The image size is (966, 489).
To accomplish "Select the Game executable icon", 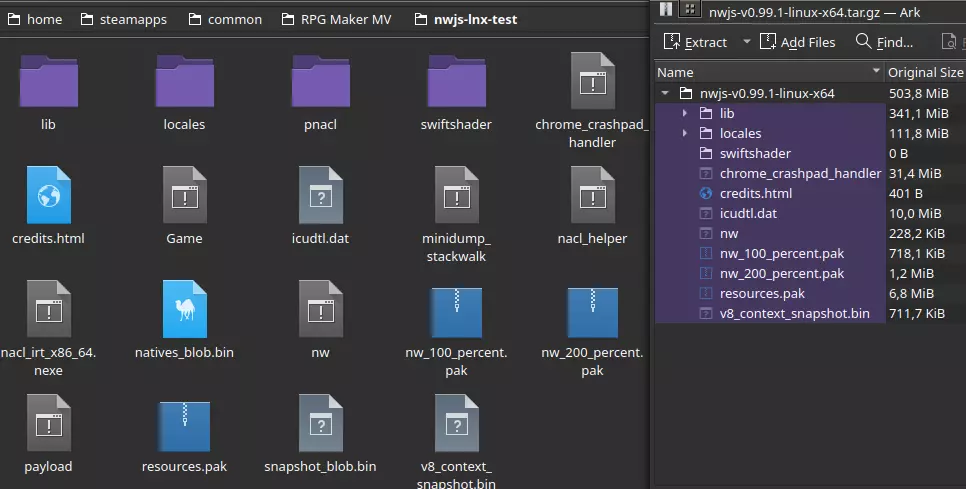I will pyautogui.click(x=185, y=195).
